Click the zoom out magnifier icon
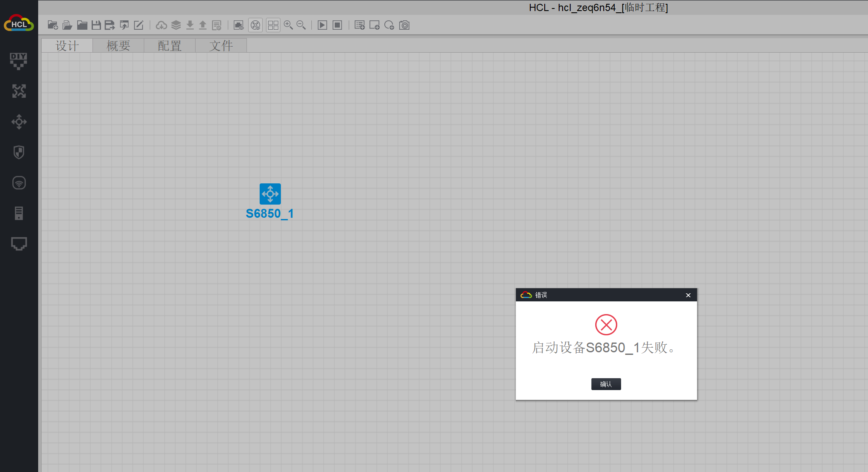The image size is (868, 472). tap(301, 25)
